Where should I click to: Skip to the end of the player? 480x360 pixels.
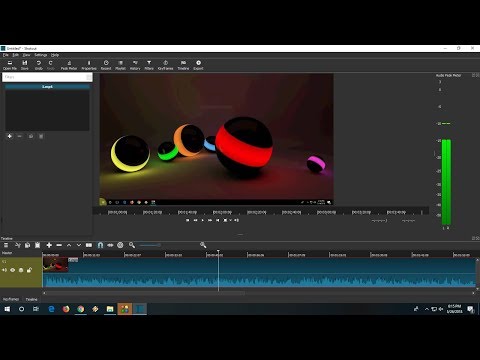pos(218,220)
